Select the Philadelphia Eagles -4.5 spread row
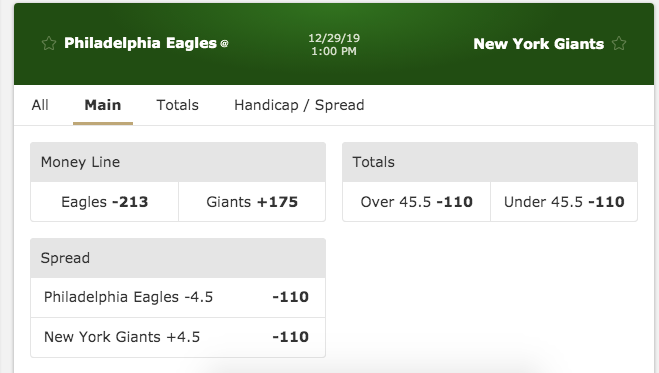659x373 pixels. click(x=178, y=297)
